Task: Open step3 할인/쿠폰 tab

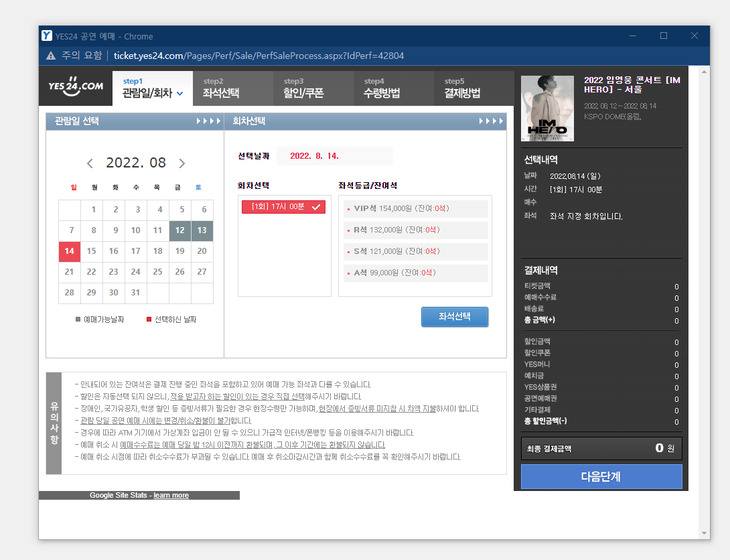Action: click(x=313, y=88)
